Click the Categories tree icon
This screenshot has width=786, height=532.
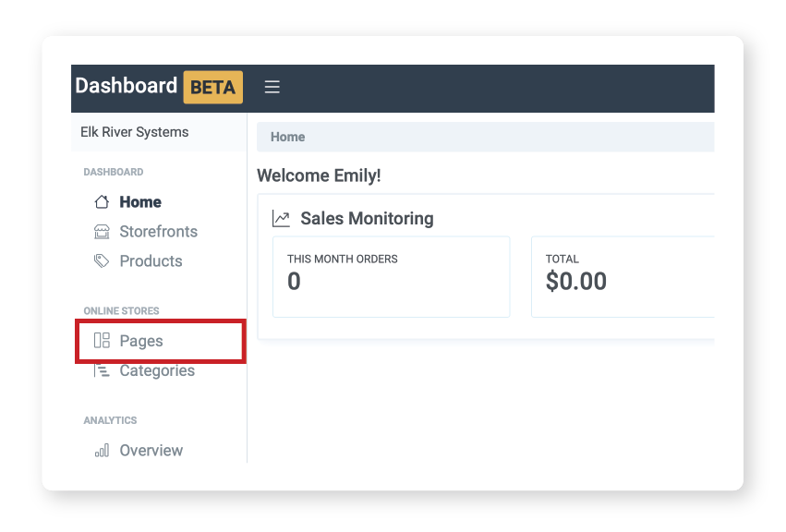[x=103, y=370]
